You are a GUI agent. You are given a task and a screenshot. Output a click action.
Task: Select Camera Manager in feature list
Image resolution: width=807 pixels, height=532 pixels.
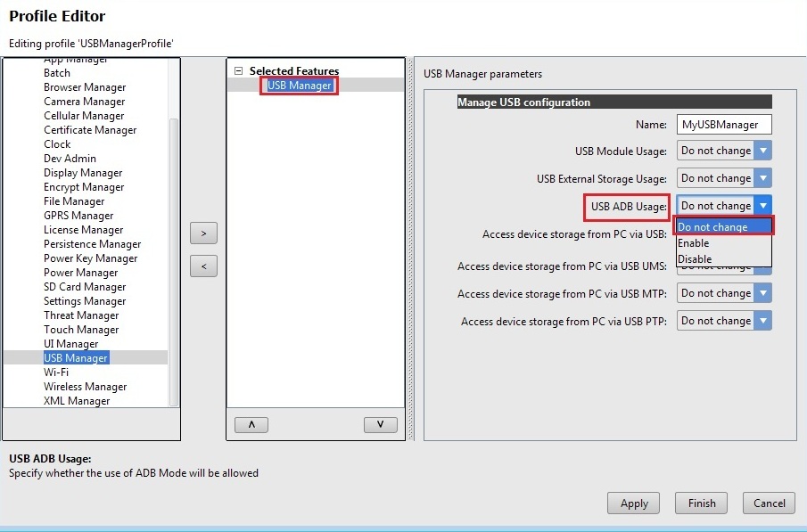(x=85, y=102)
